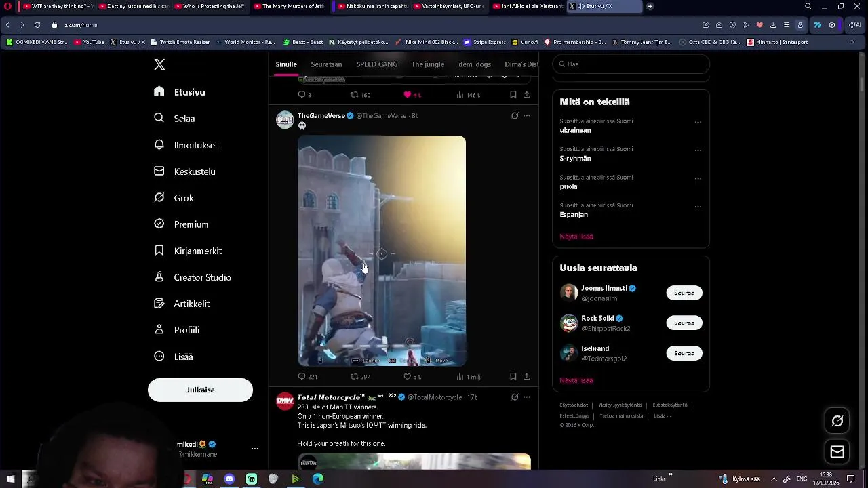868x488 pixels.
Task: Reload the page in browser toolbar
Action: [x=37, y=25]
